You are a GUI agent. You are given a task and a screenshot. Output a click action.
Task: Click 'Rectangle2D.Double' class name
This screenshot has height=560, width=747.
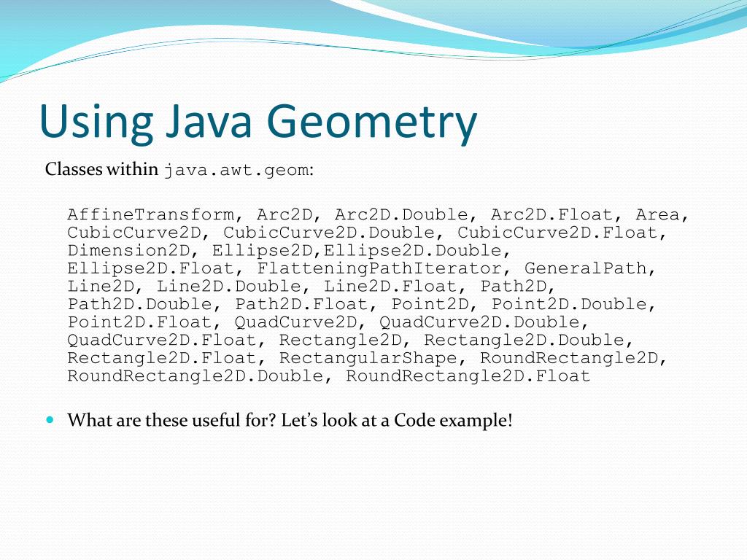pyautogui.click(x=524, y=341)
